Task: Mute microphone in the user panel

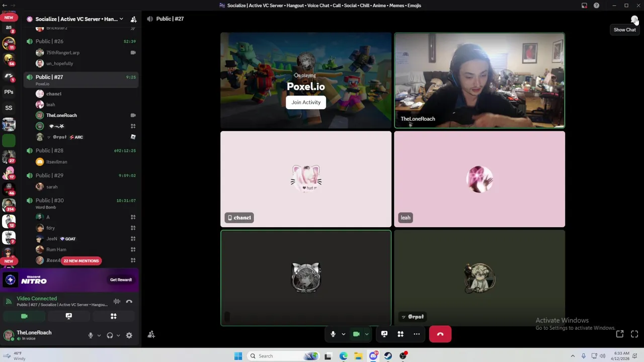Action: point(91,335)
